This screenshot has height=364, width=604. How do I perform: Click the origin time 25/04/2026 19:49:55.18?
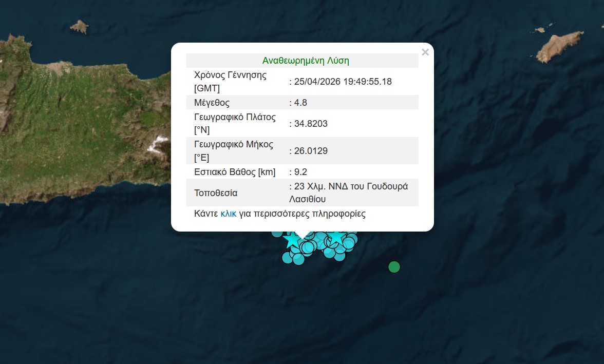pyautogui.click(x=342, y=81)
